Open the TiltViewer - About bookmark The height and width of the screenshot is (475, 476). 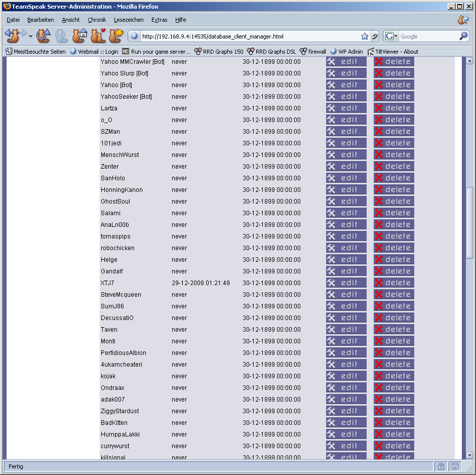point(393,52)
